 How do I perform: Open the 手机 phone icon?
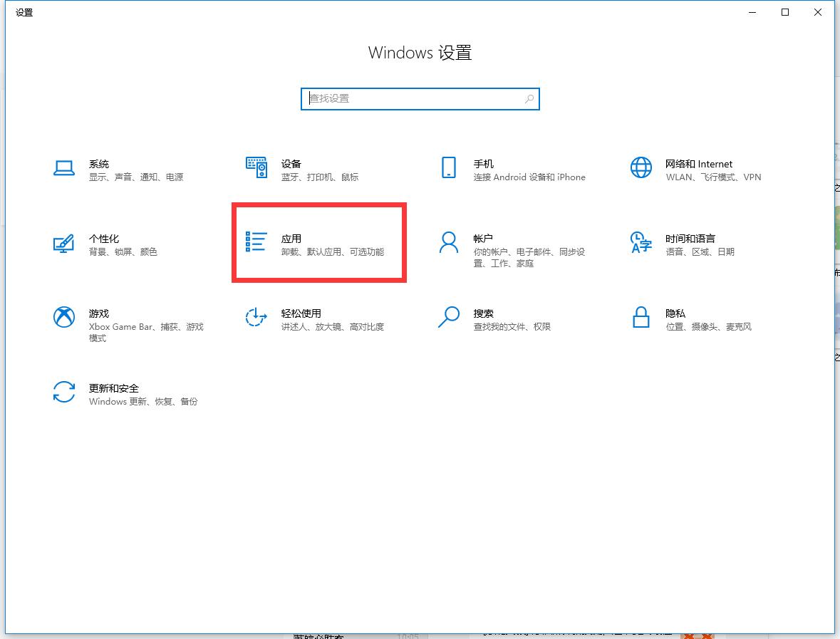point(448,167)
